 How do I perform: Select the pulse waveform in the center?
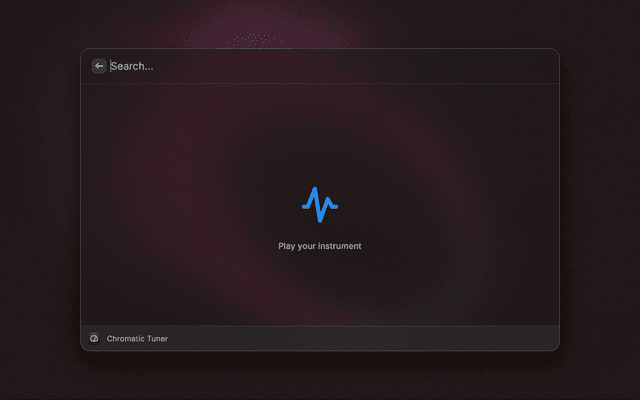coord(320,205)
